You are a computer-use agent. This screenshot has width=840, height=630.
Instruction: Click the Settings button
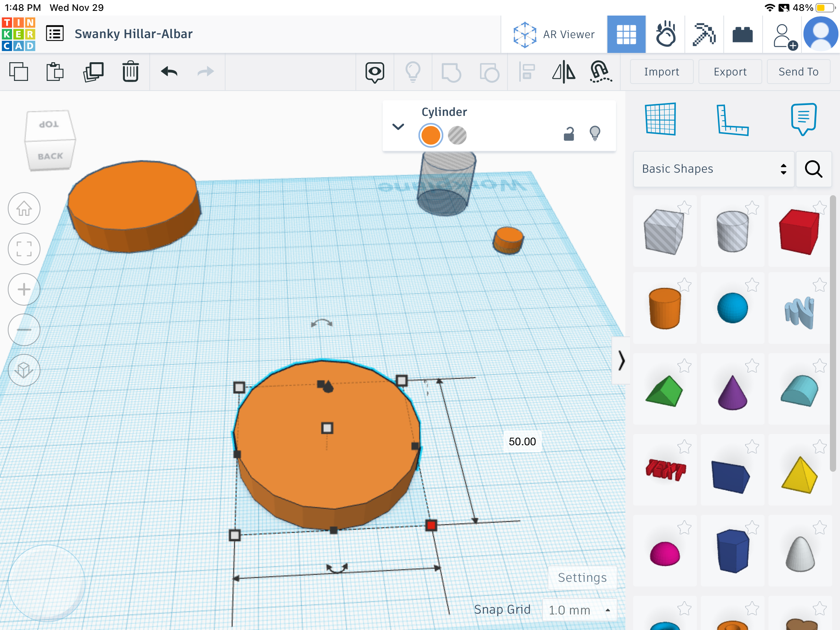[582, 578]
